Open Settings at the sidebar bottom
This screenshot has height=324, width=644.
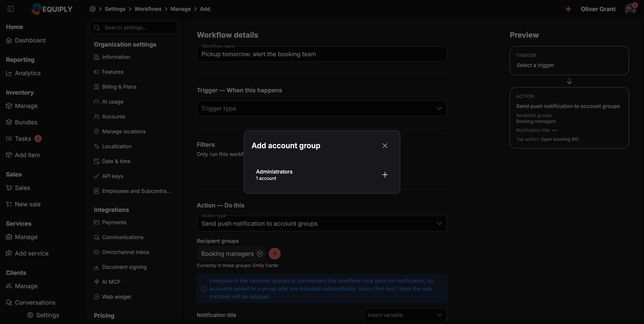[43, 315]
